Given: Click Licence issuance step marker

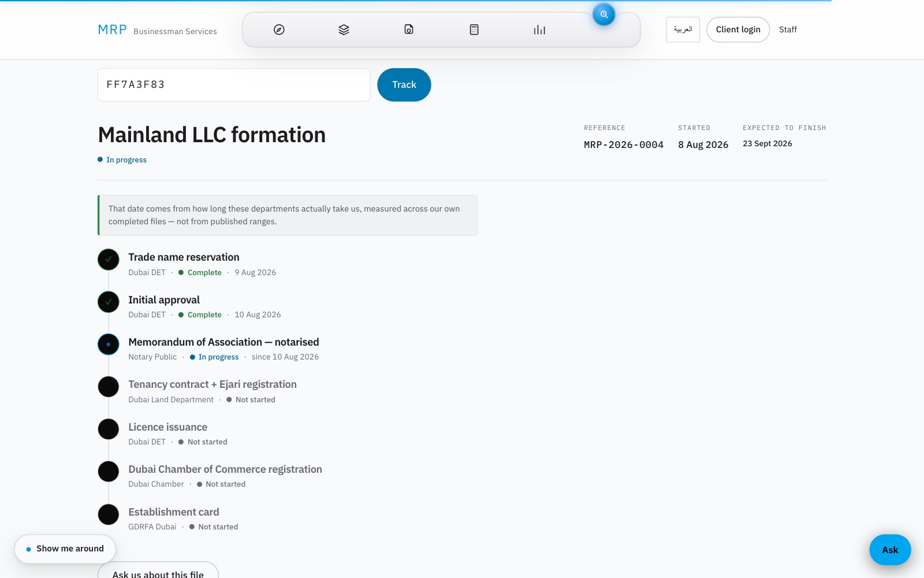Looking at the screenshot, I should [x=109, y=429].
